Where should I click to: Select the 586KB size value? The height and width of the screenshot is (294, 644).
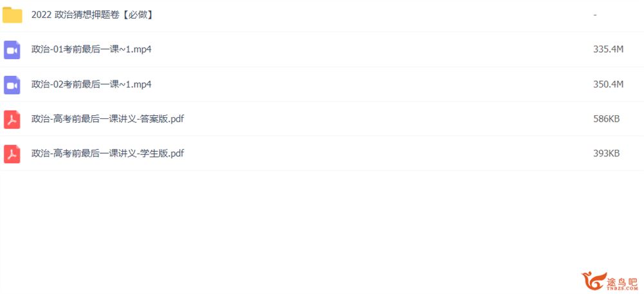pyautogui.click(x=606, y=119)
